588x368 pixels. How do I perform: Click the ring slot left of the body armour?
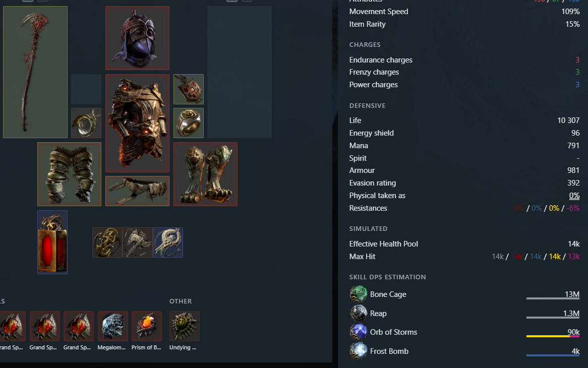(x=86, y=123)
